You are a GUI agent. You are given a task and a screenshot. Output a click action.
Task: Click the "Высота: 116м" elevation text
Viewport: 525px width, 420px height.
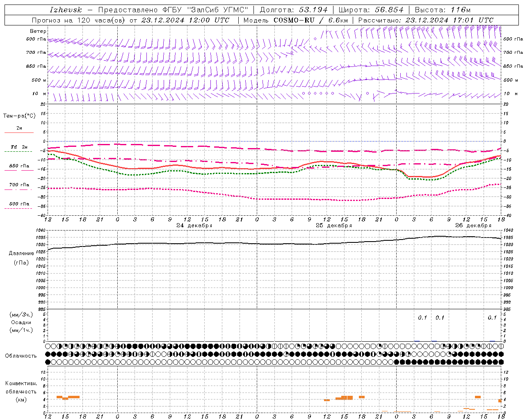coord(443,10)
